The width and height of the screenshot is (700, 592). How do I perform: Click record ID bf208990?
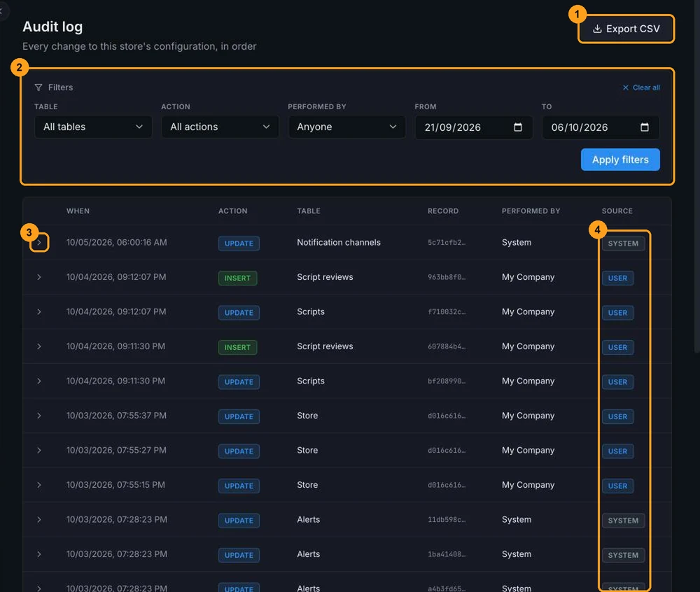[x=447, y=381]
